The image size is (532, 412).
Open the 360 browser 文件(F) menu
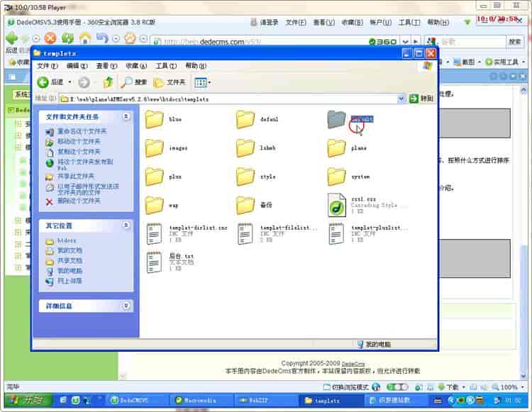[x=296, y=23]
